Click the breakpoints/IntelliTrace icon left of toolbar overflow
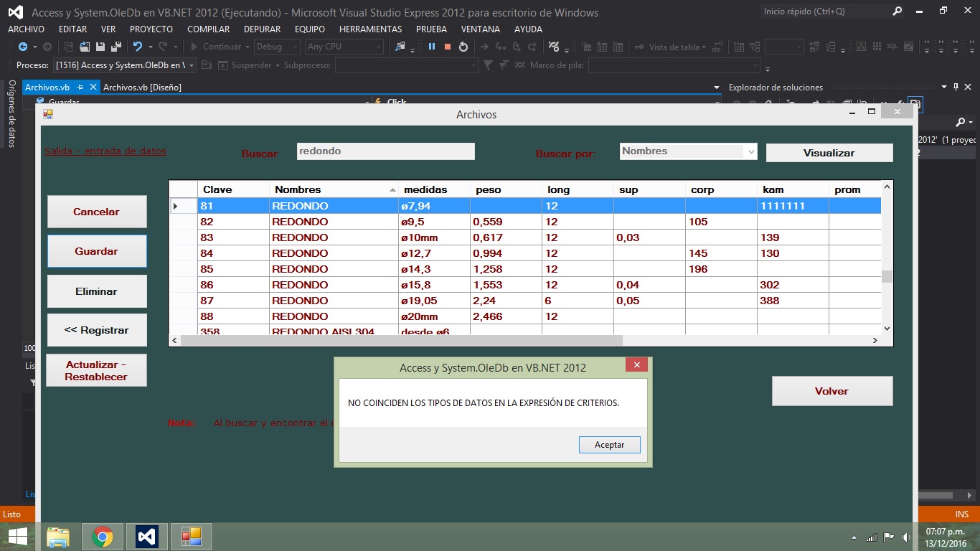This screenshot has height=551, width=980. click(x=553, y=47)
